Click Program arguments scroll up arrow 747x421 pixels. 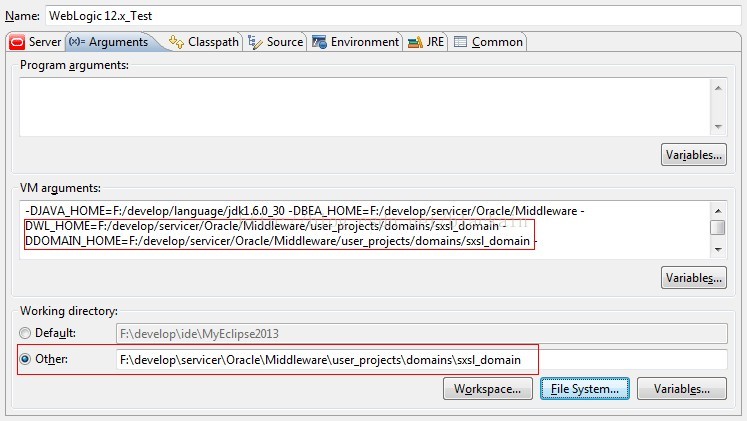tap(718, 88)
